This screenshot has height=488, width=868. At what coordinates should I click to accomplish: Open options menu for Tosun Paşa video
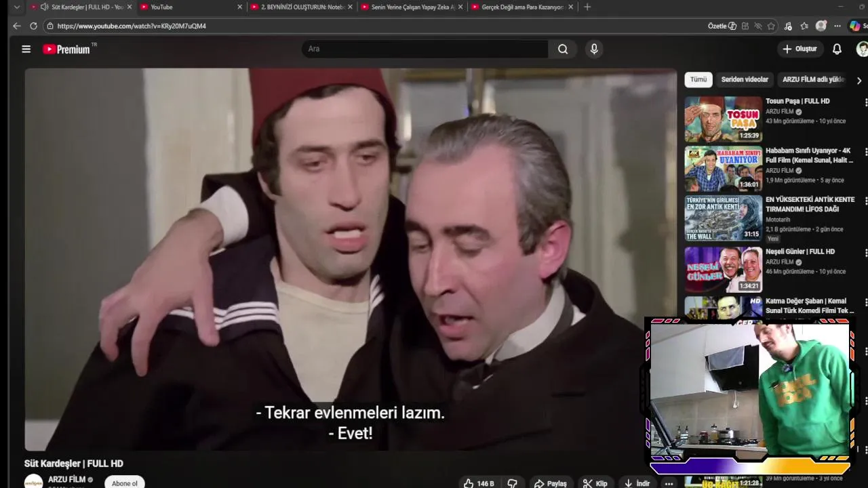click(865, 102)
